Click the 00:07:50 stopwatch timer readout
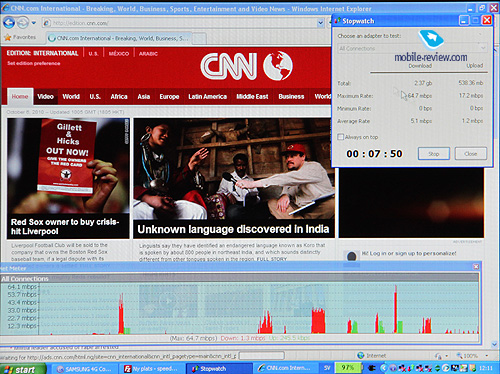 click(374, 154)
